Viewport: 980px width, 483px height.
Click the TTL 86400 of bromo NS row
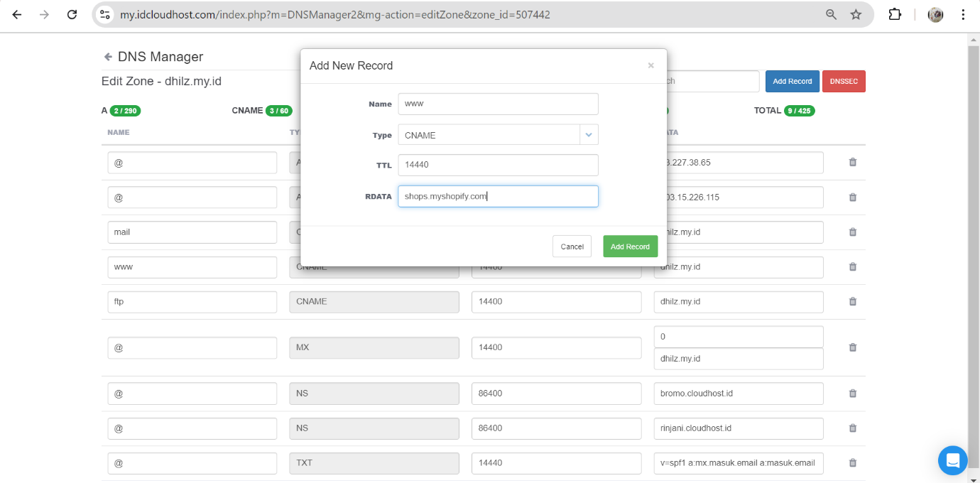pos(557,393)
